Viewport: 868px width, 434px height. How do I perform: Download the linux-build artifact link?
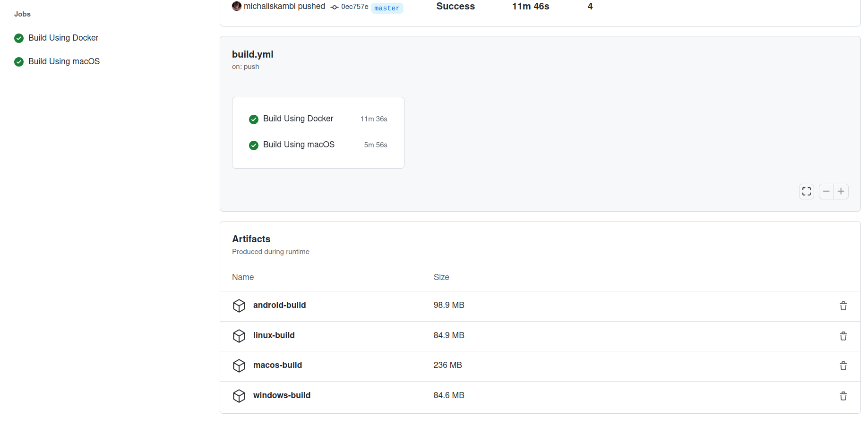[x=274, y=335]
